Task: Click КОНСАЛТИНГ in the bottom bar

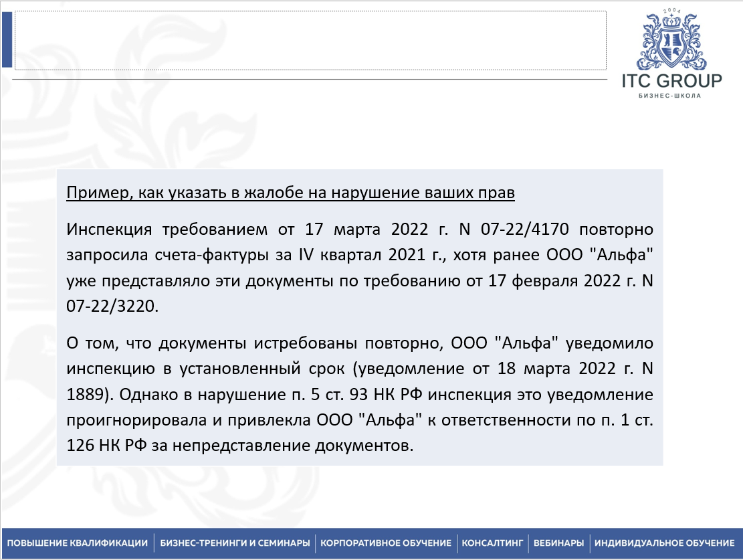Action: pyautogui.click(x=492, y=543)
